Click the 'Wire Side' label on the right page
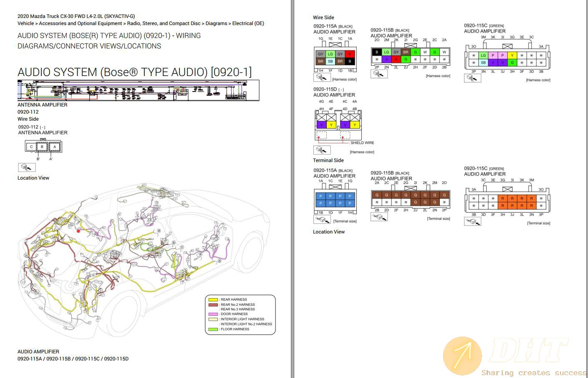 [323, 18]
